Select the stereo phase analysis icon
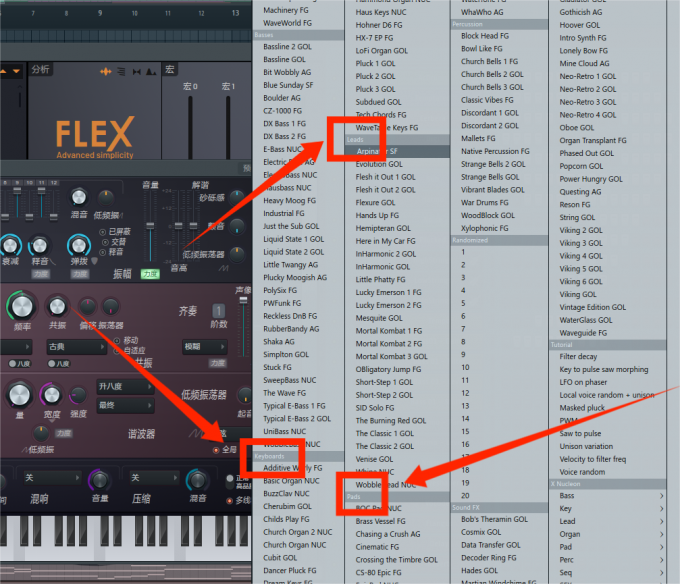The height and width of the screenshot is (584, 680). click(x=137, y=72)
